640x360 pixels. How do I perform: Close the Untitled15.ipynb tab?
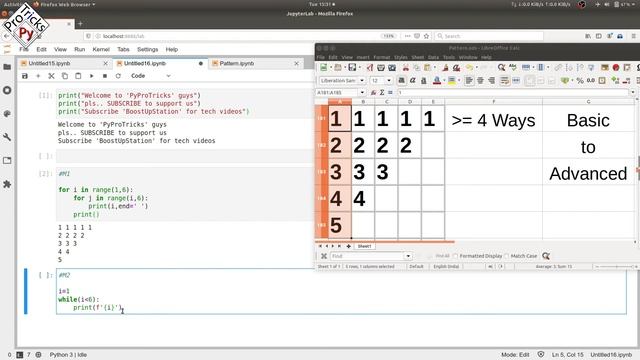coord(106,64)
